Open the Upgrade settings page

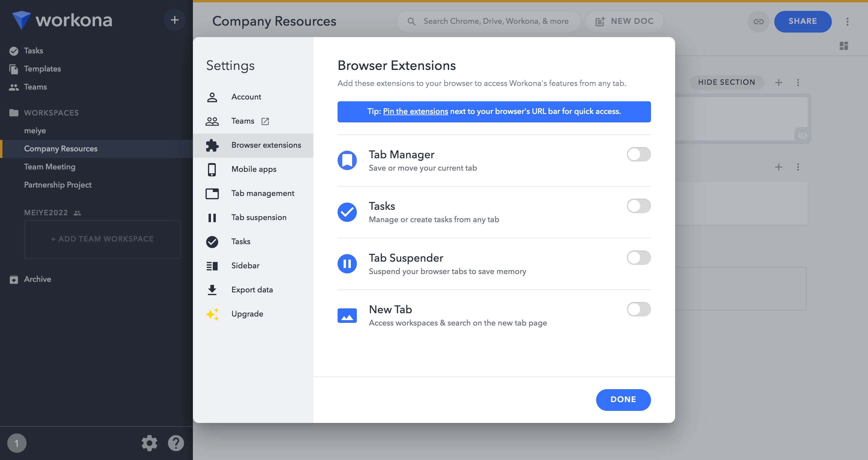(253, 314)
